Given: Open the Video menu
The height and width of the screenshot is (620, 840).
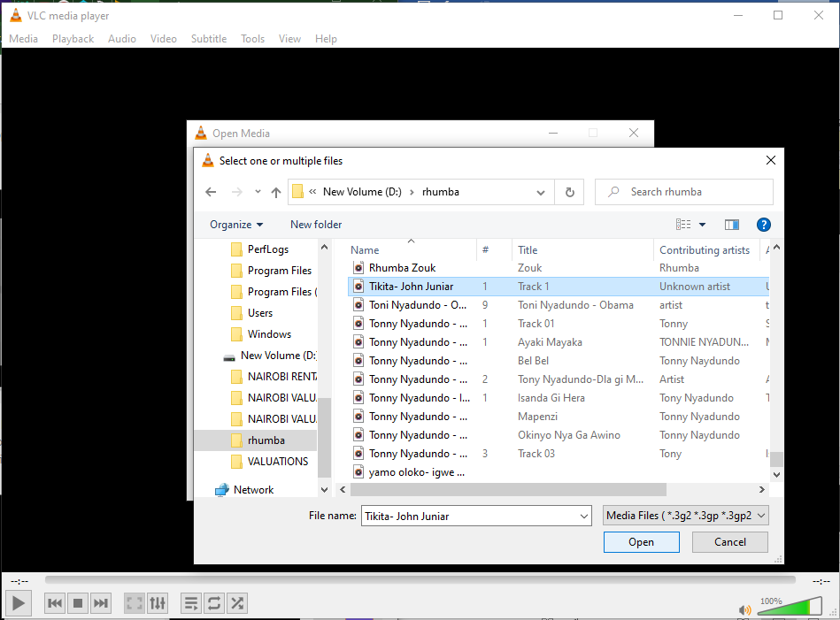Looking at the screenshot, I should (164, 39).
